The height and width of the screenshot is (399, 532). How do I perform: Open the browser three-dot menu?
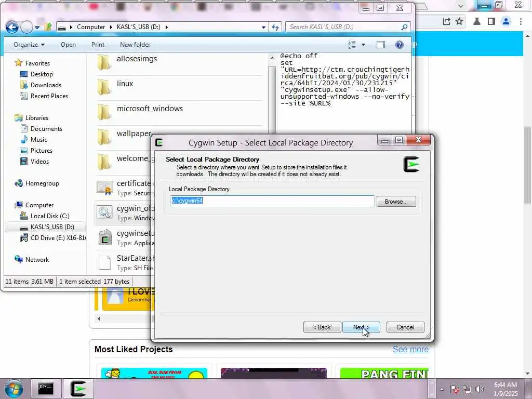click(521, 21)
